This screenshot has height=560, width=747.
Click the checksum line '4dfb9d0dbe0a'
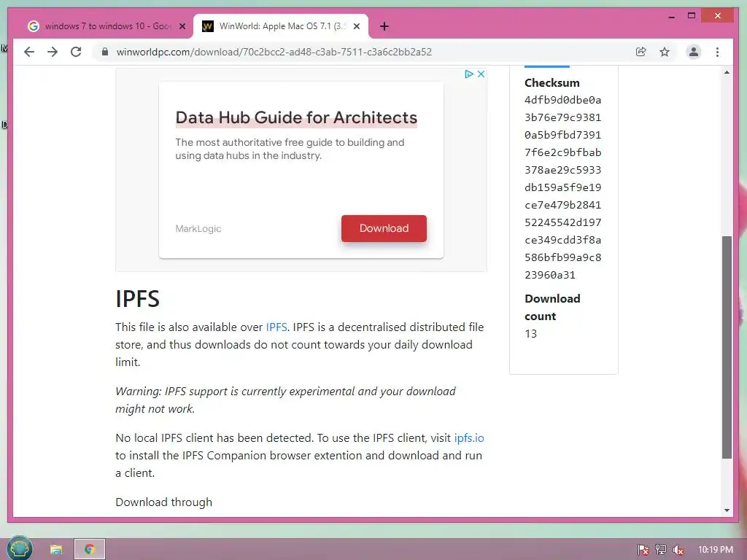tap(562, 100)
